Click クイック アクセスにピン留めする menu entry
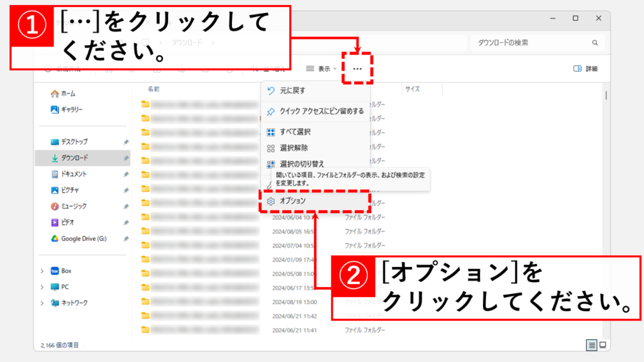 pyautogui.click(x=321, y=111)
